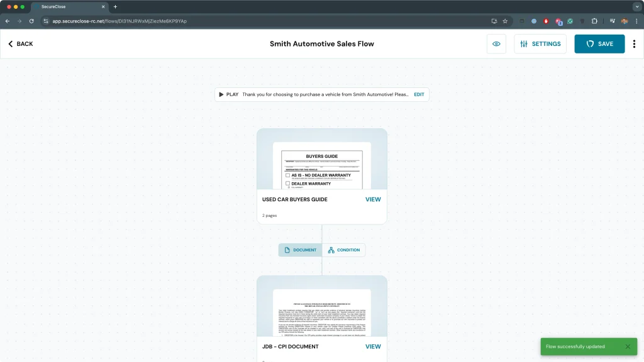Add a CONDITION branch between cards
The width and height of the screenshot is (644, 362).
(344, 250)
